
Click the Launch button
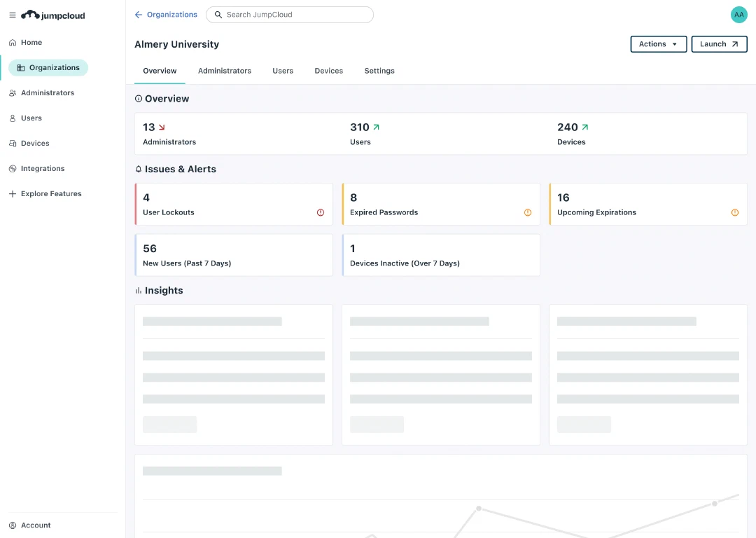pos(720,44)
